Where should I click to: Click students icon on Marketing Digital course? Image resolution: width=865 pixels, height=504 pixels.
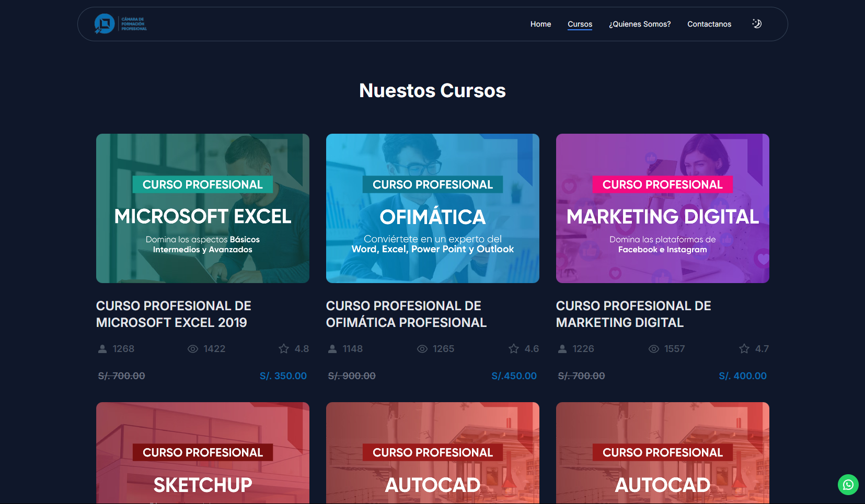(562, 349)
